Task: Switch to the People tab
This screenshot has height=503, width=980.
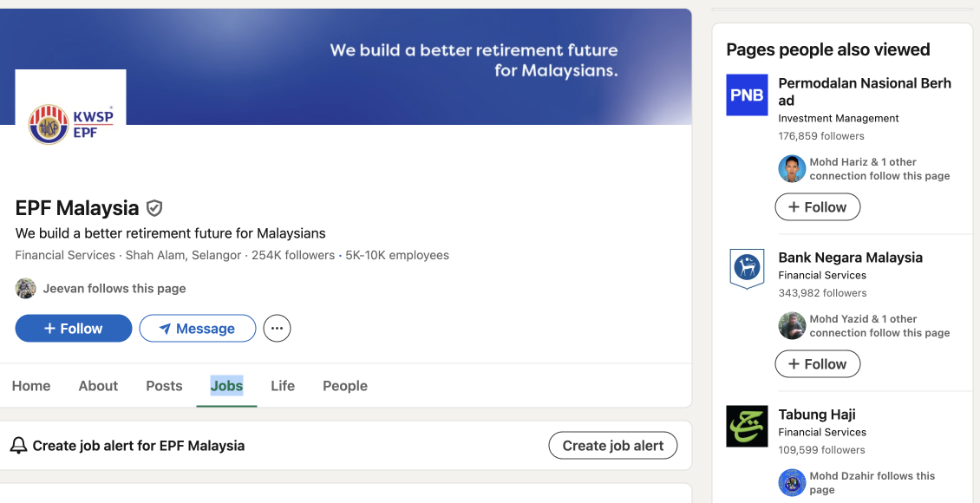Action: click(x=345, y=386)
